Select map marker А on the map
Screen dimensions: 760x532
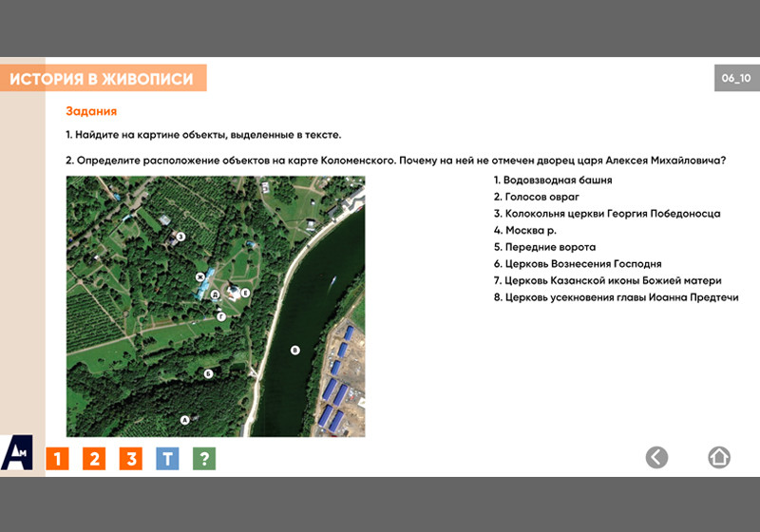tap(185, 418)
